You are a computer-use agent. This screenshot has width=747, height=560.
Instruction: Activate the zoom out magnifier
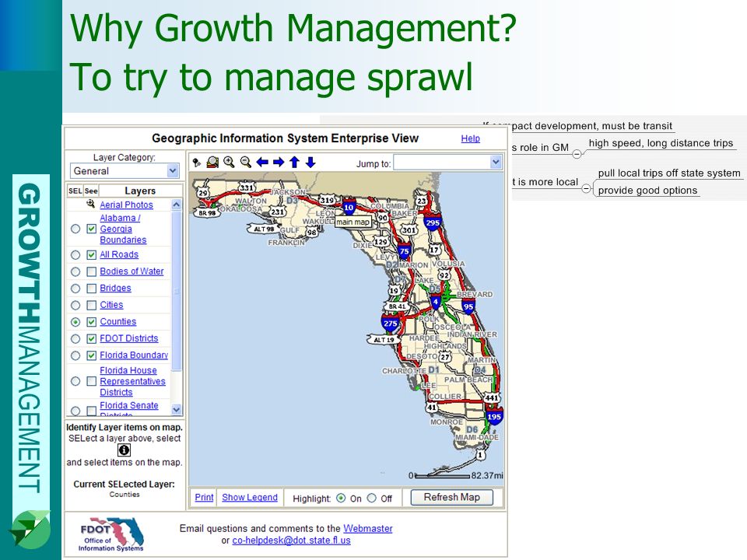coord(245,163)
